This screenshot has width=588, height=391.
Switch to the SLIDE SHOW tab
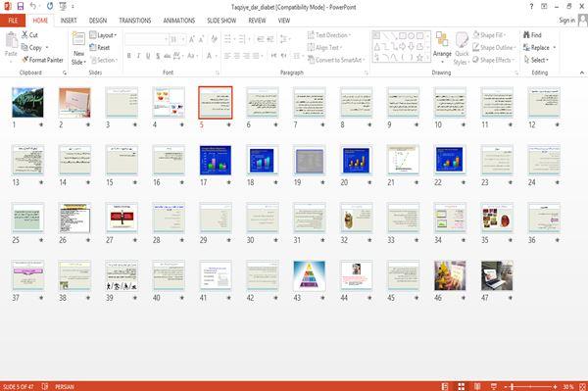click(x=221, y=21)
